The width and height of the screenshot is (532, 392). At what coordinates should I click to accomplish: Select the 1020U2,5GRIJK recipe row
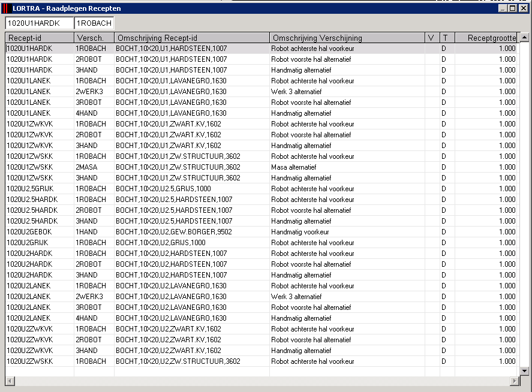pos(263,189)
